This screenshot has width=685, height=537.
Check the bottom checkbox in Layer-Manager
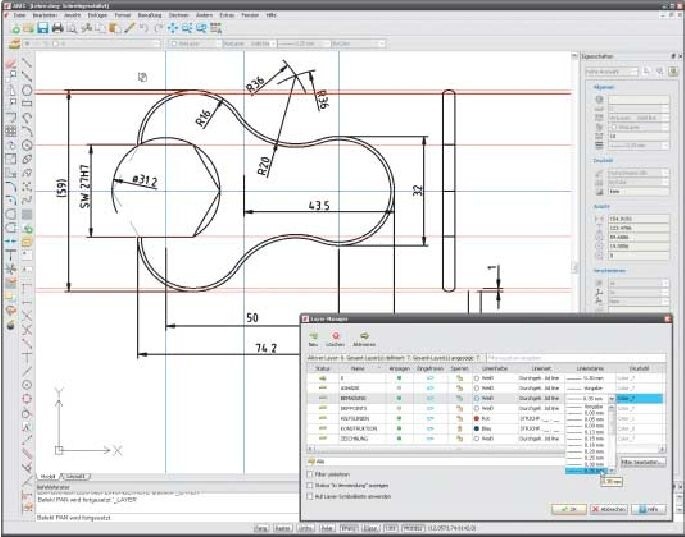point(309,496)
